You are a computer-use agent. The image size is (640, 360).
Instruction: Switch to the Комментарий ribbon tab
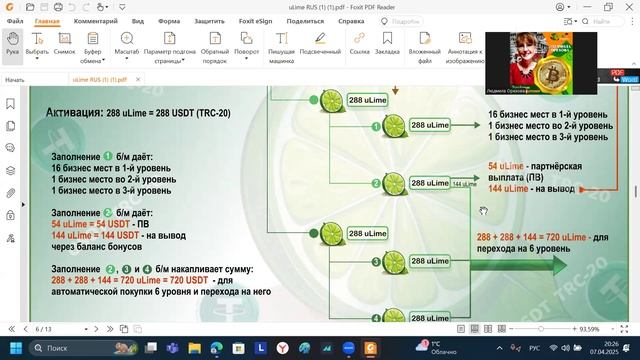click(96, 21)
